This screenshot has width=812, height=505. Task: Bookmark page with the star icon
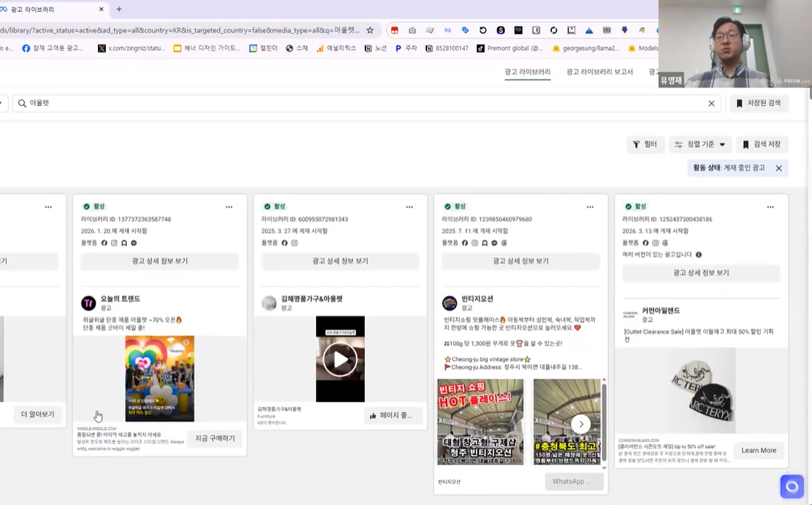(370, 30)
